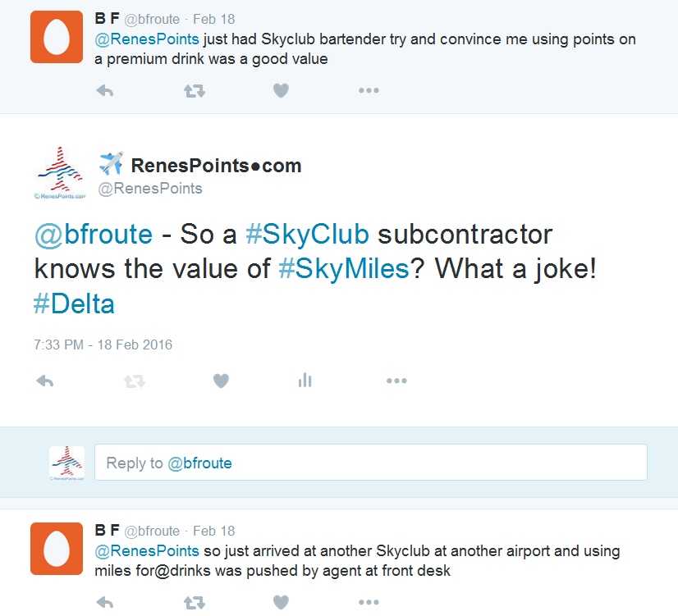Retweet the RenesPoints main tweet
This screenshot has width=678, height=616.
pos(134,381)
